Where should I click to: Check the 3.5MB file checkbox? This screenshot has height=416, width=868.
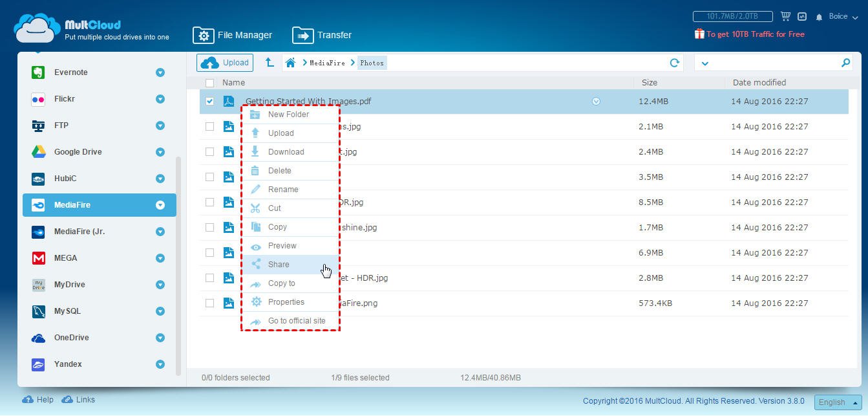point(209,177)
